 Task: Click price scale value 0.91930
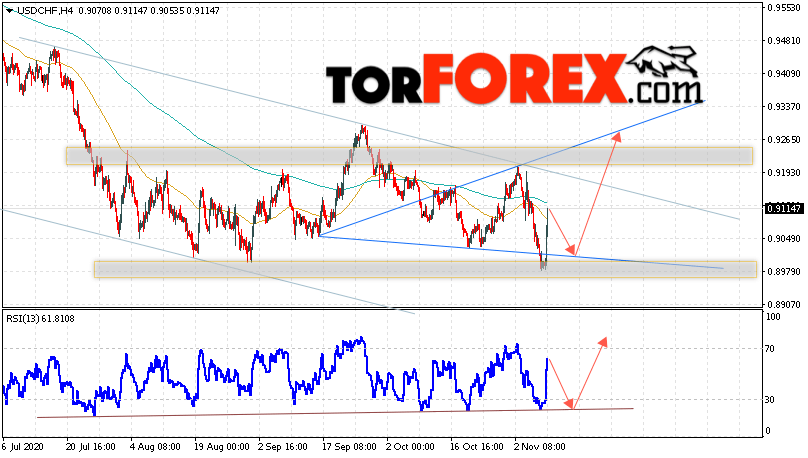784,173
